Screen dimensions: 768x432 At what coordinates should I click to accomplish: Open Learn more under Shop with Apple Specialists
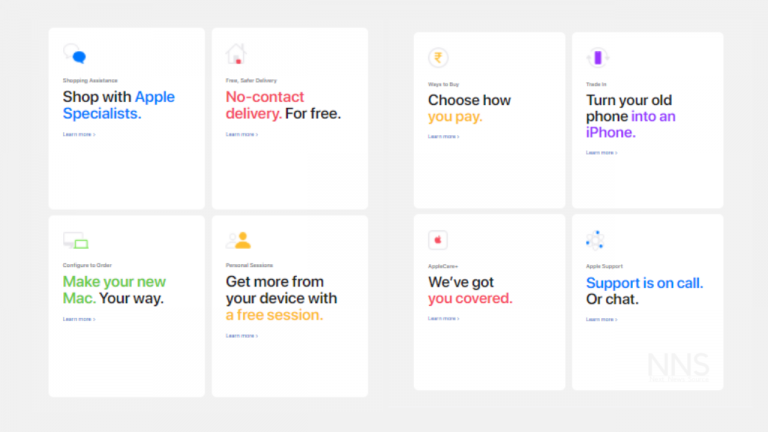pyautogui.click(x=79, y=134)
